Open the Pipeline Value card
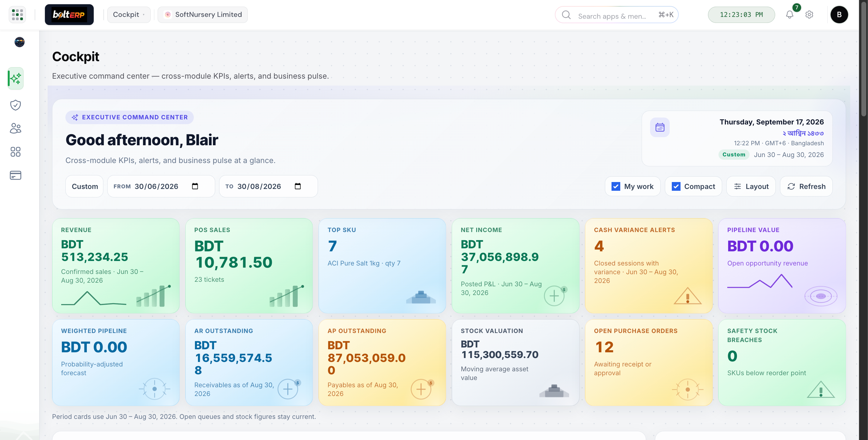Image resolution: width=868 pixels, height=440 pixels. (782, 266)
